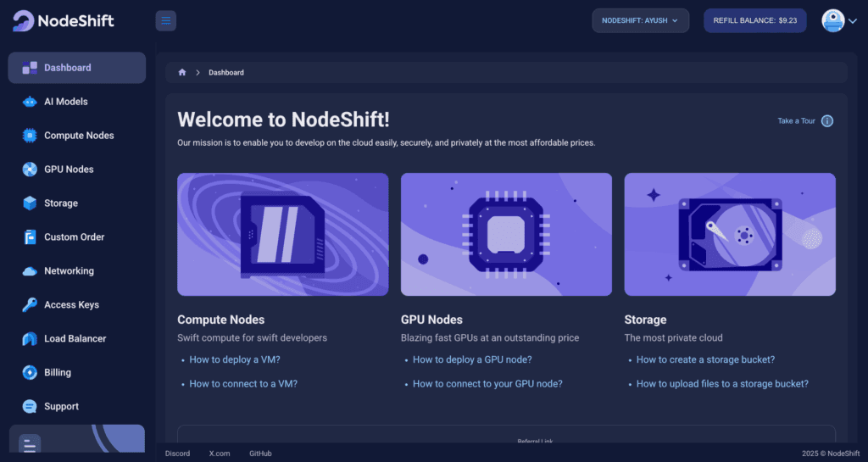The image size is (868, 462).
Task: Click the Dashboard sidebar icon
Action: coord(30,68)
